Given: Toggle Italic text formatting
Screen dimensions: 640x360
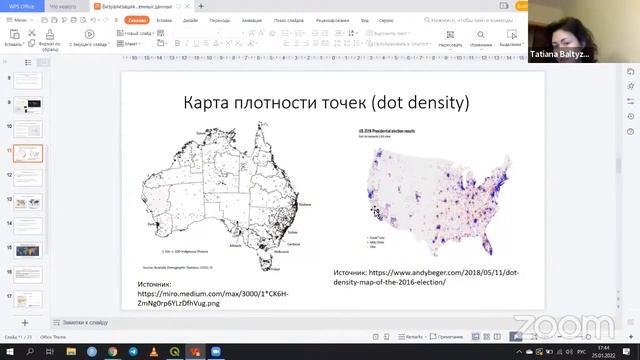Looking at the screenshot, I should point(187,43).
